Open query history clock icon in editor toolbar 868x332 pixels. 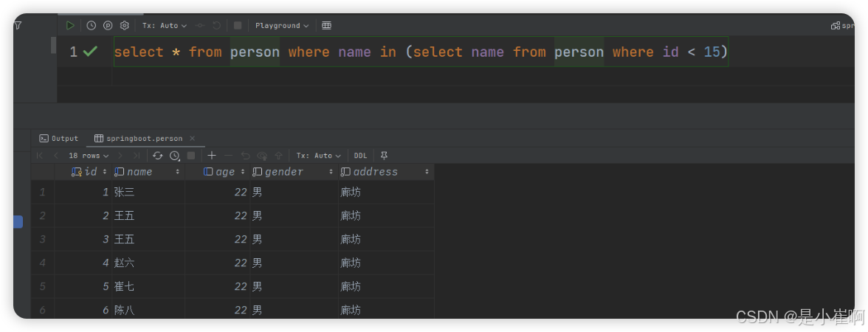tap(92, 25)
